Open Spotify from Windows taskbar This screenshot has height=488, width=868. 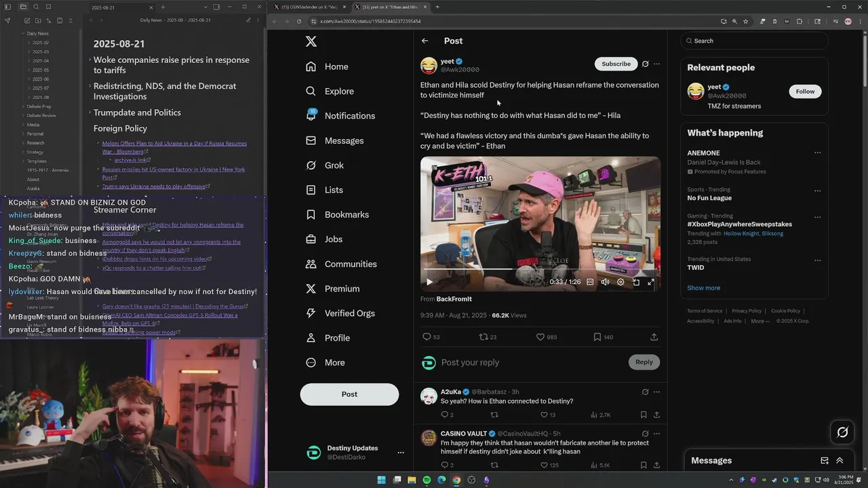pyautogui.click(x=427, y=480)
